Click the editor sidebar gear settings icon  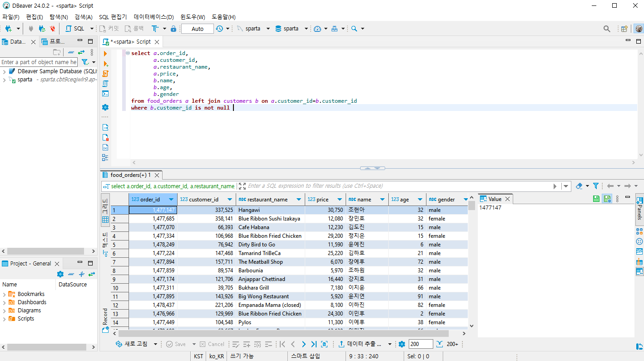[x=105, y=107]
